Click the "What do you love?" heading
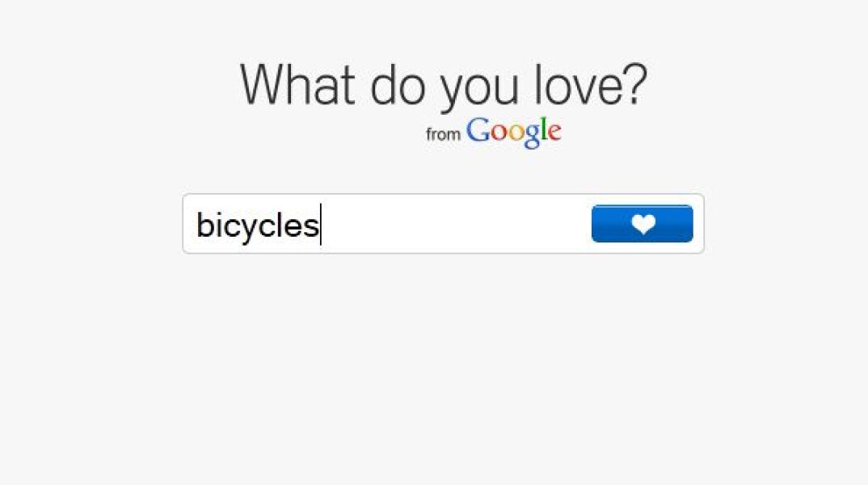The height and width of the screenshot is (485, 868). (x=443, y=84)
